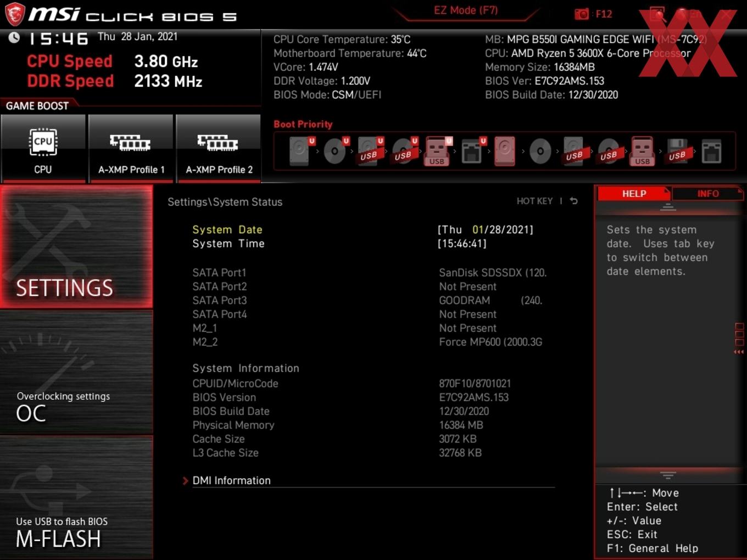Open the language selector En icon

[x=688, y=14]
